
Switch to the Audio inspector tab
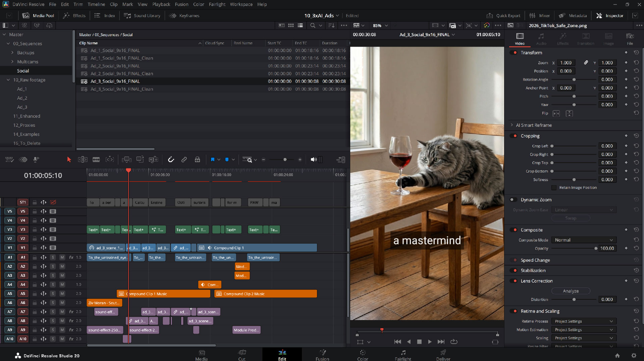541,38
